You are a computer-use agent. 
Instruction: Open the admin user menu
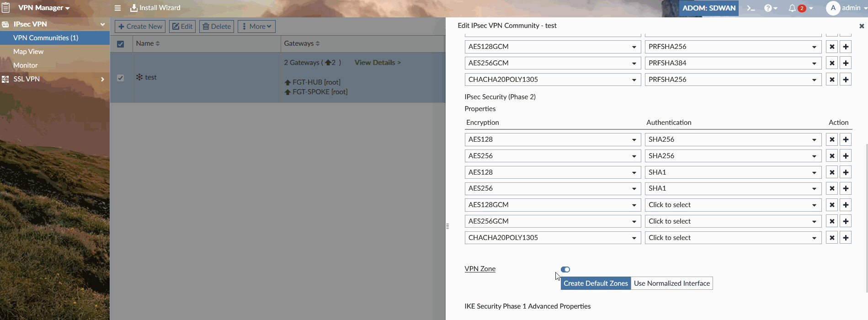847,8
